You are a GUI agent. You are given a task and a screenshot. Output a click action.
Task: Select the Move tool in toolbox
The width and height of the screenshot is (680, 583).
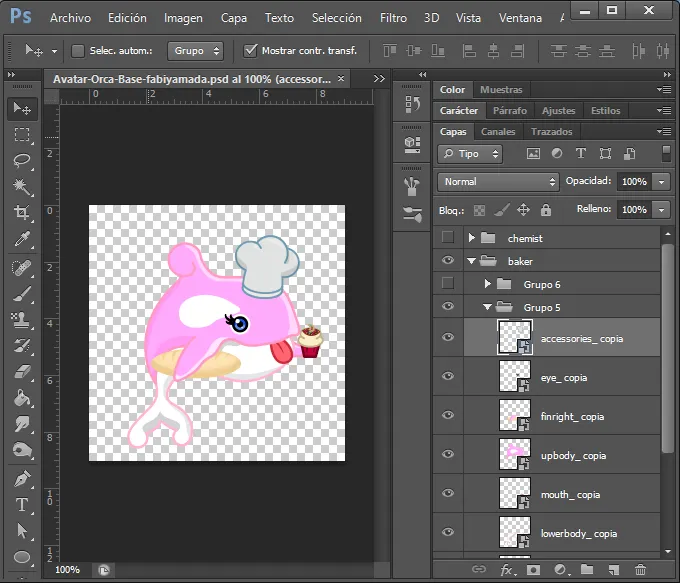tap(22, 108)
